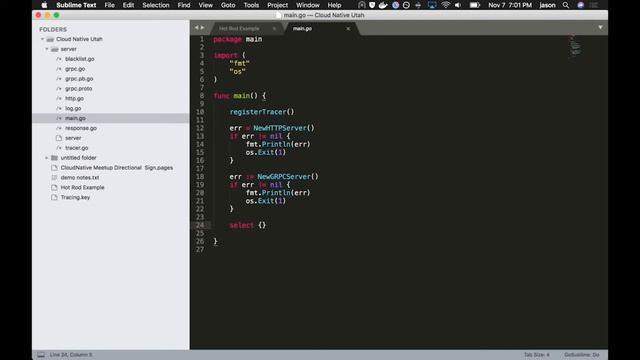Open Siri from the menu bar
The height and width of the screenshot is (360, 640).
(580, 5)
